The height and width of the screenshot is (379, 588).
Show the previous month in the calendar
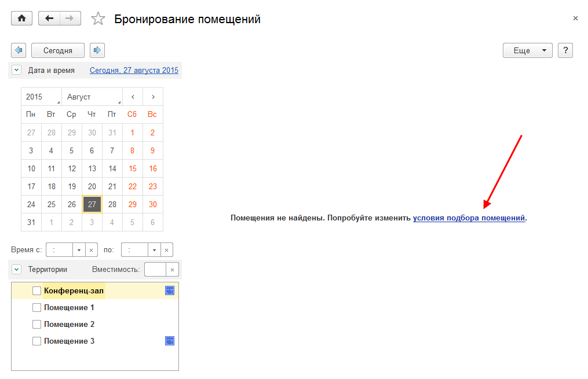pos(133,97)
